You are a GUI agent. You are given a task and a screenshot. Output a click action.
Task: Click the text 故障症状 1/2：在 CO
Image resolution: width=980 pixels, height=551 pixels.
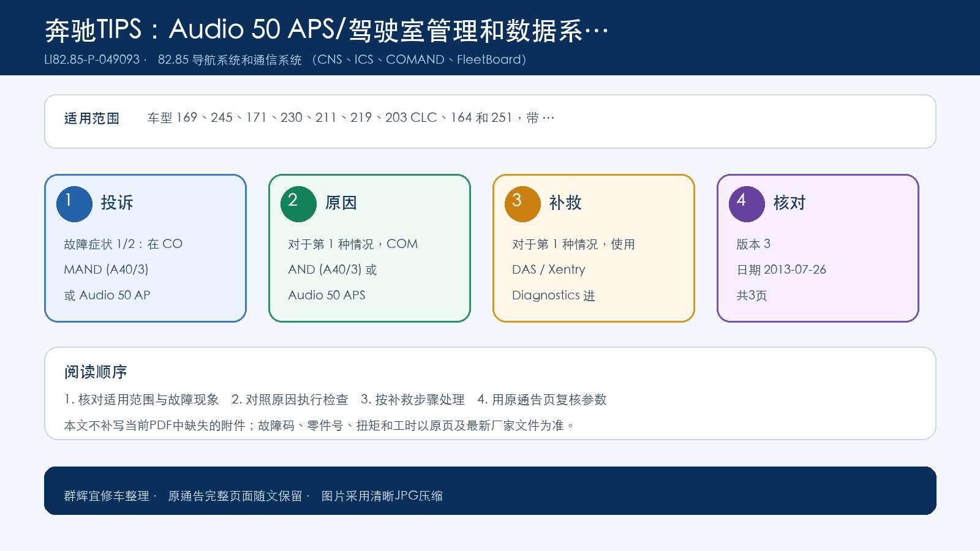123,244
